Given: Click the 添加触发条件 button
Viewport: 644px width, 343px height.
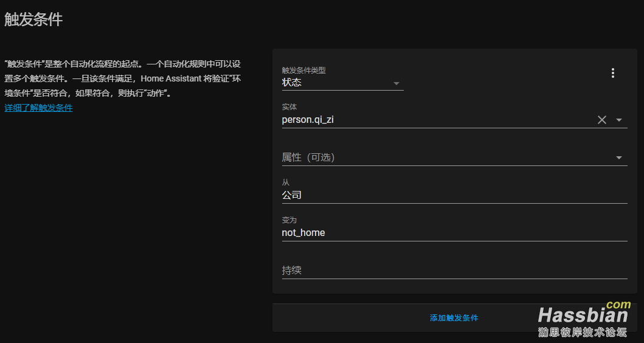Looking at the screenshot, I should tap(454, 317).
